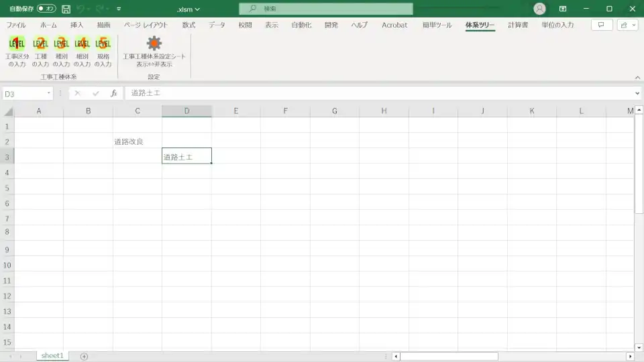Select column A header
Screen dimensions: 644x362
[x=39, y=111]
